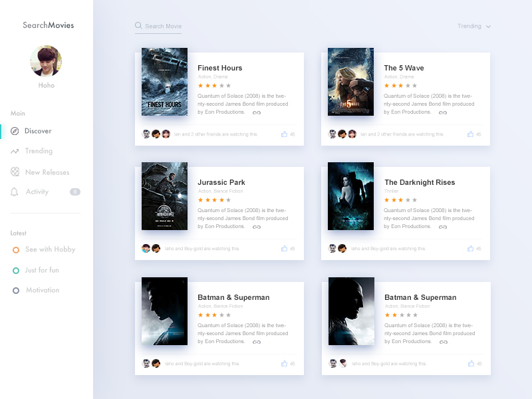Open Hoho's profile picture
The width and height of the screenshot is (532, 399).
(46, 61)
